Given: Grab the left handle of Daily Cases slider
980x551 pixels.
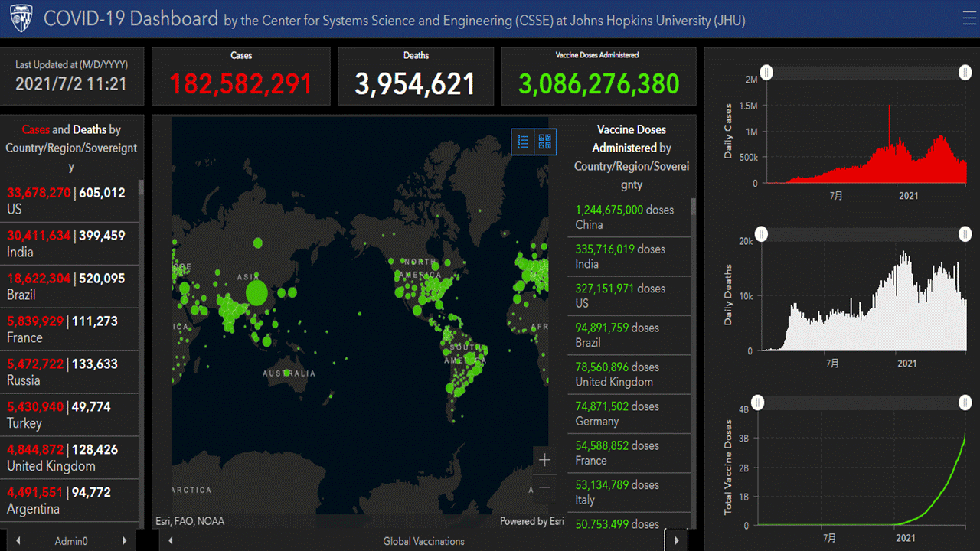Looking at the screenshot, I should click(766, 72).
